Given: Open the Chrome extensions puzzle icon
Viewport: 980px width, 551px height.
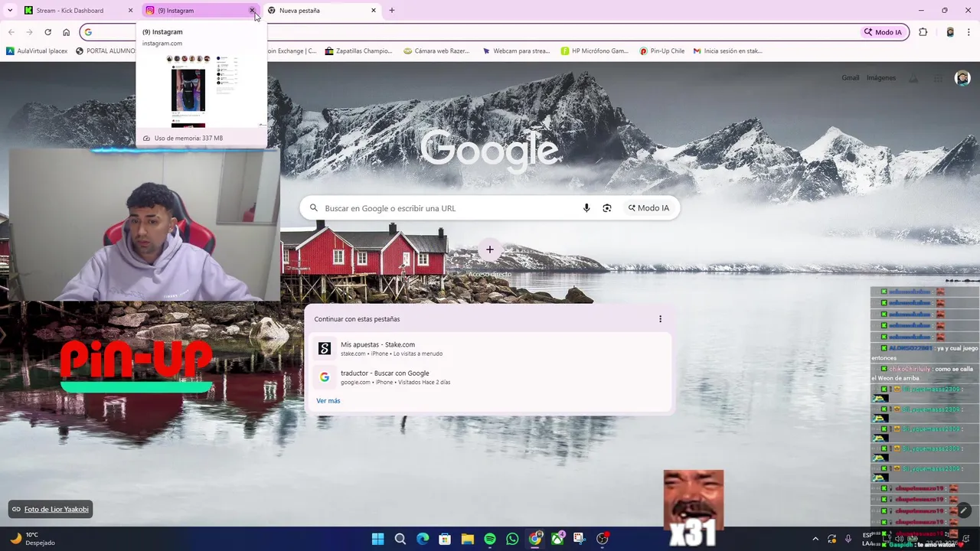Looking at the screenshot, I should [923, 32].
